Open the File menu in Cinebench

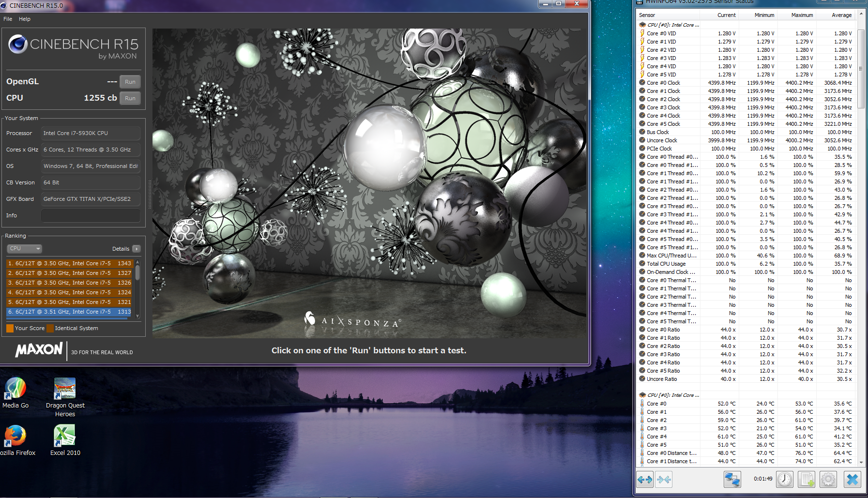(x=8, y=19)
